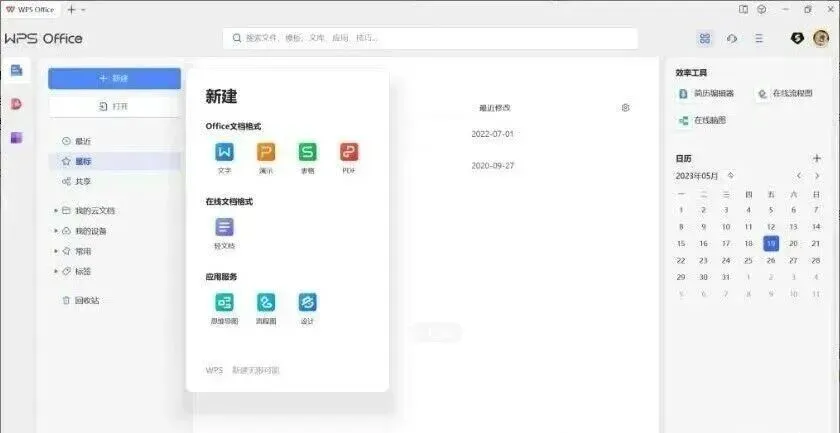Select highlighted date 19 in calendar

[771, 244]
